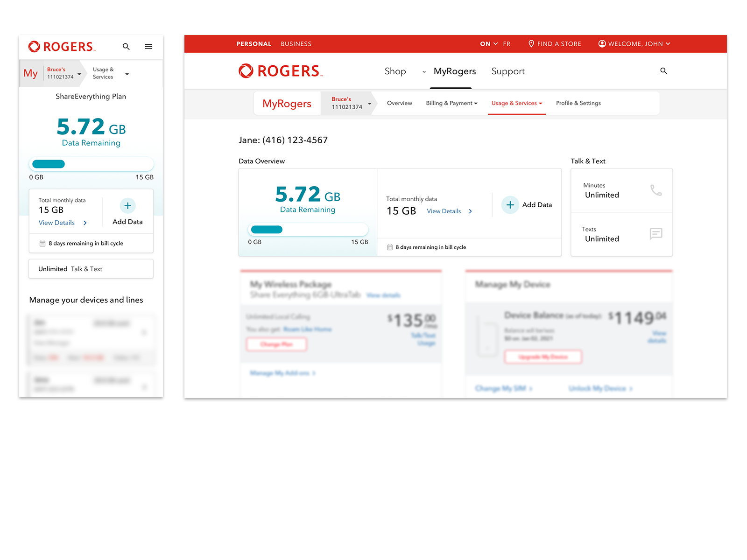Click 'Manage your devices and lines' heading
This screenshot has width=747, height=560.
click(x=86, y=300)
